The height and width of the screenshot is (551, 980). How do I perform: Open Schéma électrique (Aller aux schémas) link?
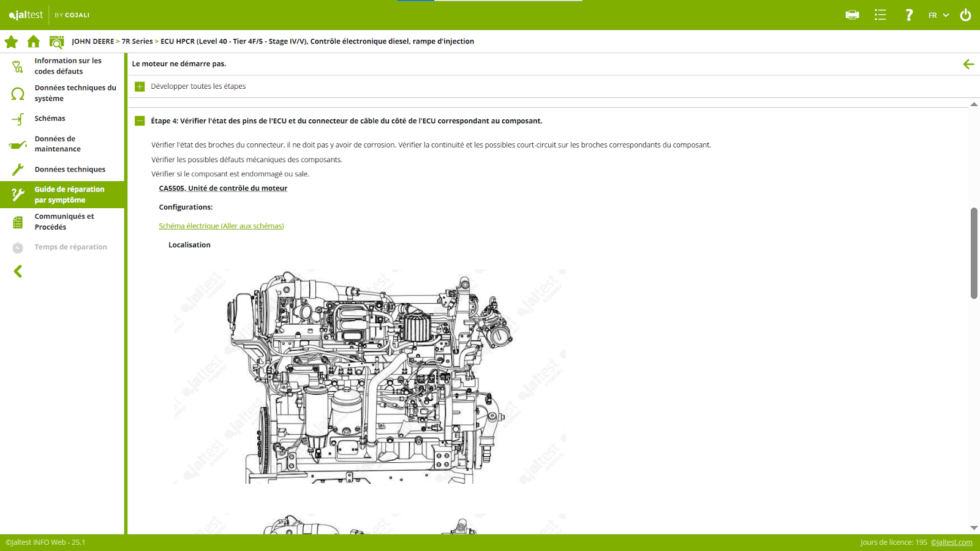(221, 226)
